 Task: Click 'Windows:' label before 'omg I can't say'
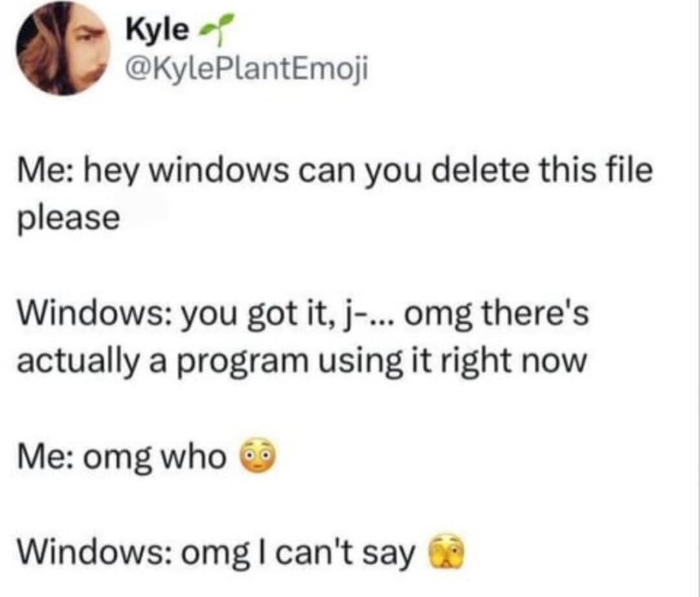[x=94, y=553]
